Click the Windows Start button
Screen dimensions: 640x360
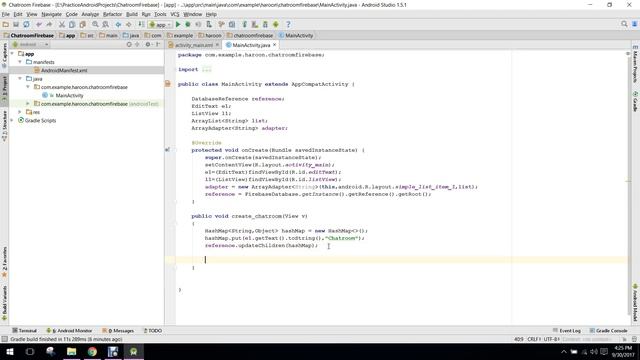pyautogui.click(x=9, y=351)
